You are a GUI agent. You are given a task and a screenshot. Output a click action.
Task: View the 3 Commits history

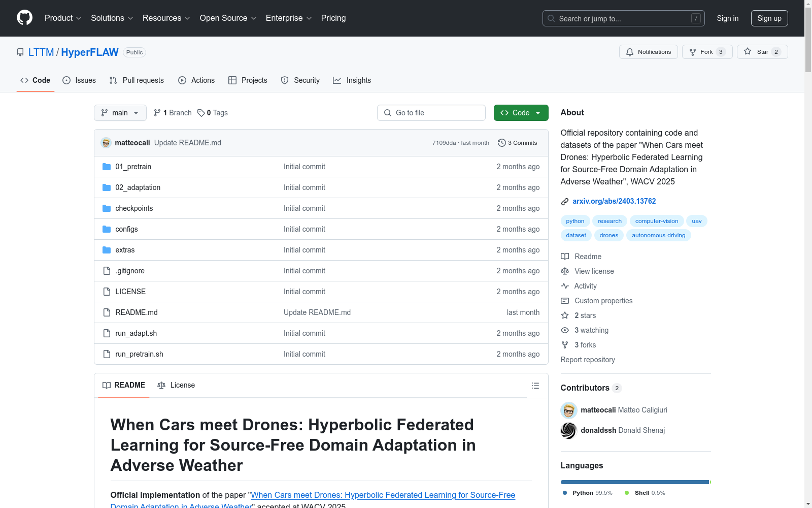click(x=517, y=143)
